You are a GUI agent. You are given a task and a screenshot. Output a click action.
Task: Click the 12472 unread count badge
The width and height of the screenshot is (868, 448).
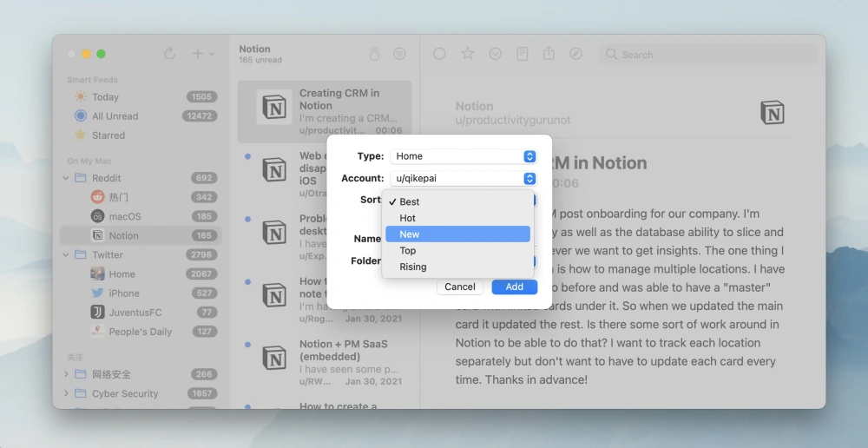(200, 116)
